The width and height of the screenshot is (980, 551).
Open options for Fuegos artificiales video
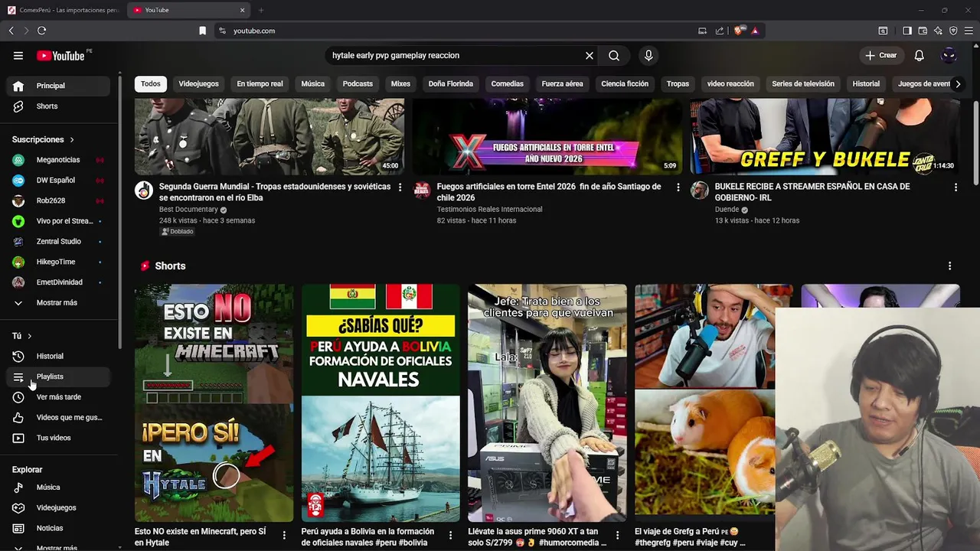pyautogui.click(x=678, y=187)
